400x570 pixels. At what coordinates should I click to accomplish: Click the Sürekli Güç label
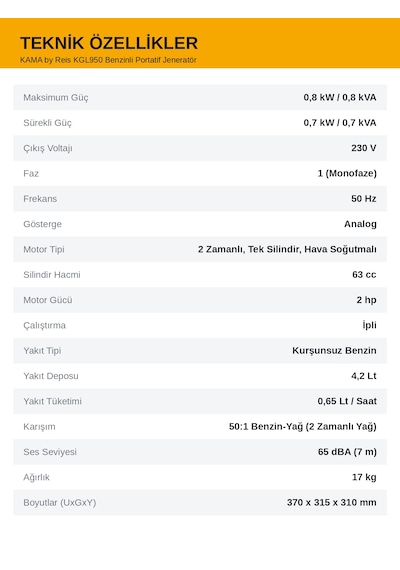click(48, 123)
